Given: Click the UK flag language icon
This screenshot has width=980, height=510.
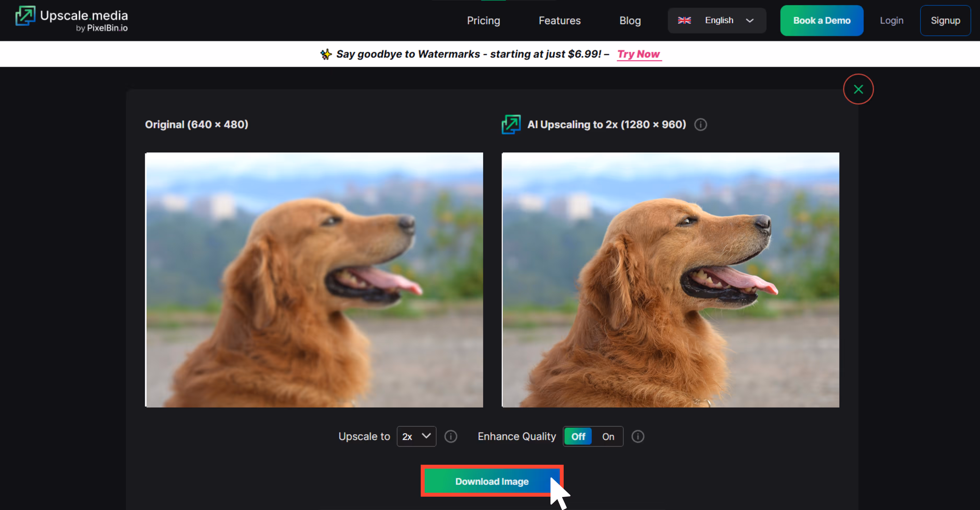Looking at the screenshot, I should pos(684,21).
